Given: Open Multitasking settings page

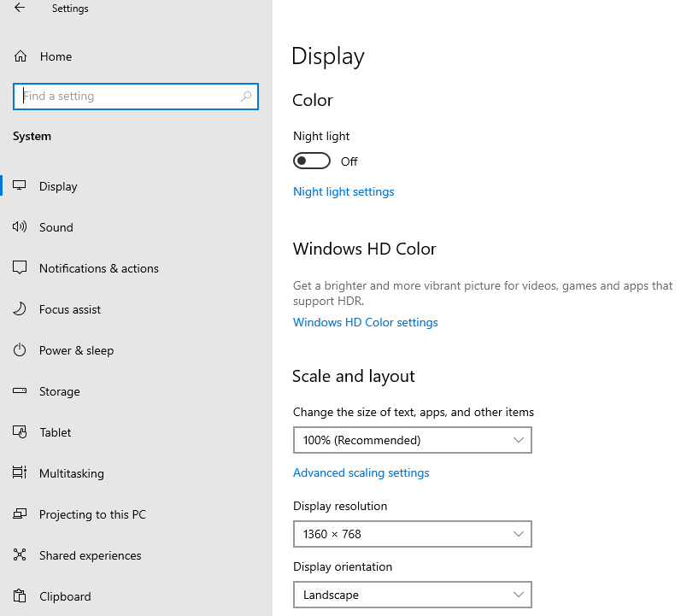Looking at the screenshot, I should point(72,473).
